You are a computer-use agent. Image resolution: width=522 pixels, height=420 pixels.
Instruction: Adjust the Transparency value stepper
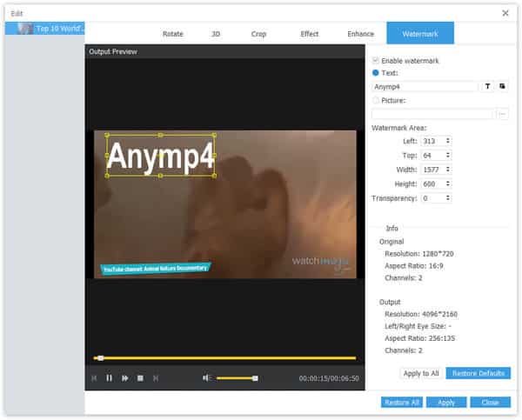coord(448,198)
